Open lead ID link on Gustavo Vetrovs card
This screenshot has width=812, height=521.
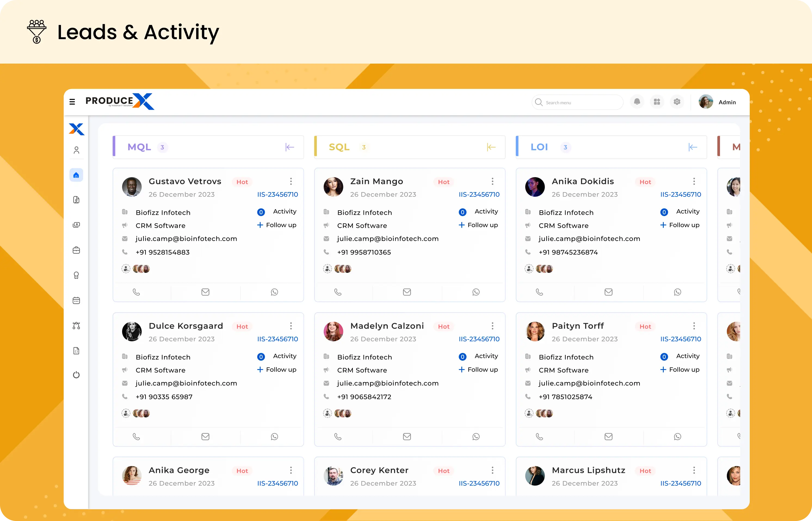(277, 195)
